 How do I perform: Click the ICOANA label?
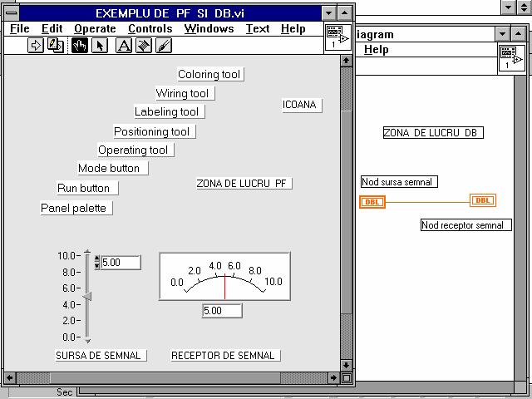point(302,105)
